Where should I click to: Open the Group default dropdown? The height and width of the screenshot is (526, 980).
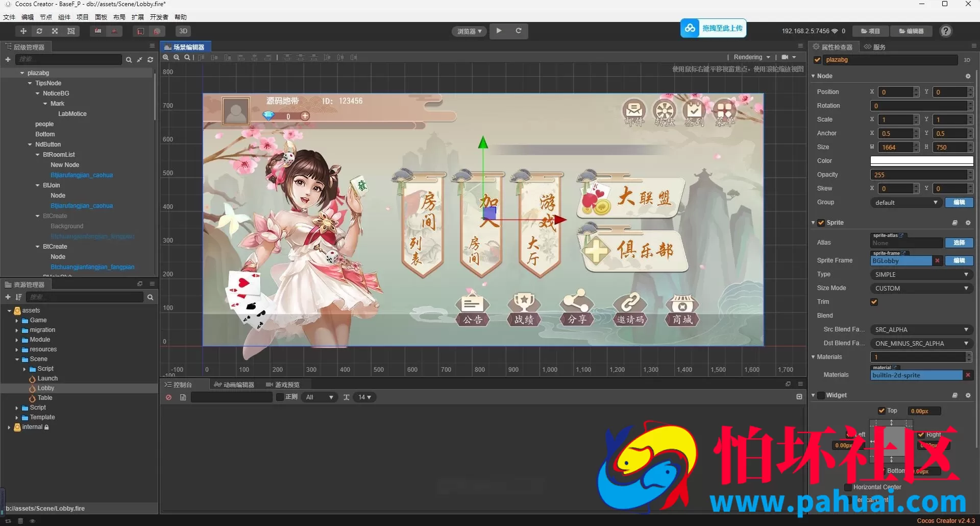point(906,203)
